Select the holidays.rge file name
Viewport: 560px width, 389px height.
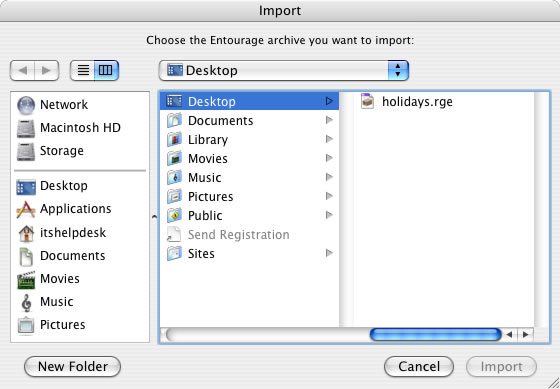pyautogui.click(x=417, y=102)
